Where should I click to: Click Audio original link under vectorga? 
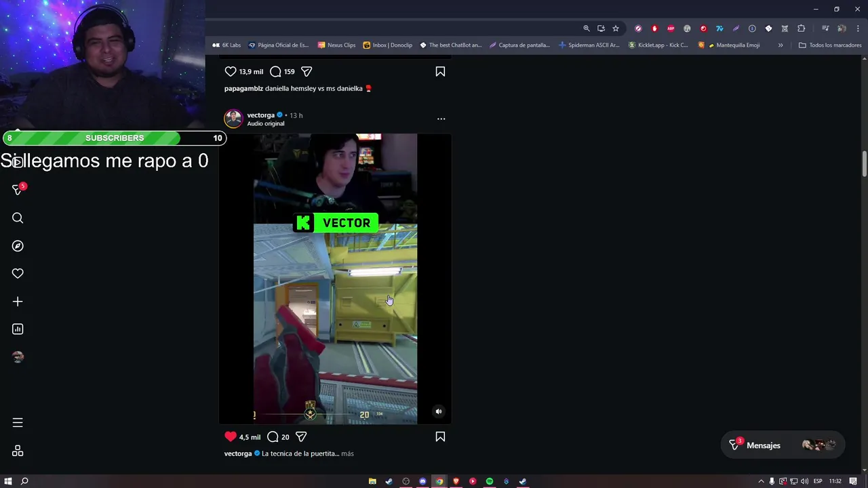[x=265, y=123]
